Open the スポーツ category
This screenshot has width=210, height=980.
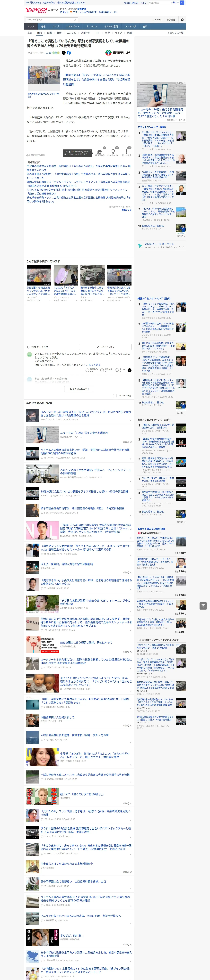pyautogui.click(x=86, y=33)
